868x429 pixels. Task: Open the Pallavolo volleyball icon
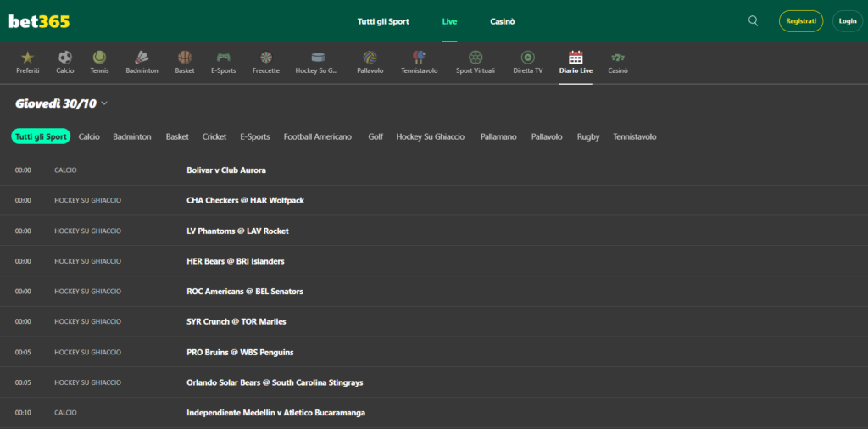pos(370,58)
